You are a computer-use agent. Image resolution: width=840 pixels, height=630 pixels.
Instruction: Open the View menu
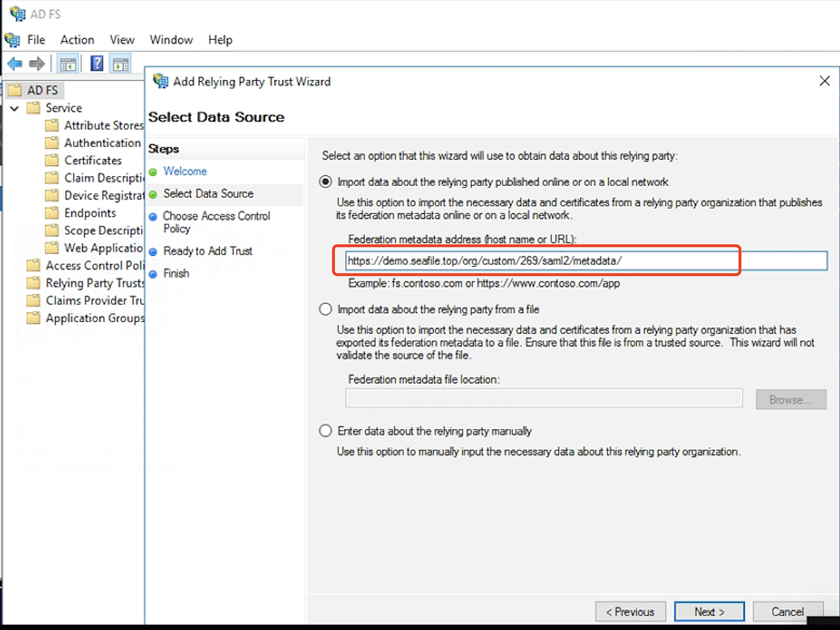coord(122,40)
